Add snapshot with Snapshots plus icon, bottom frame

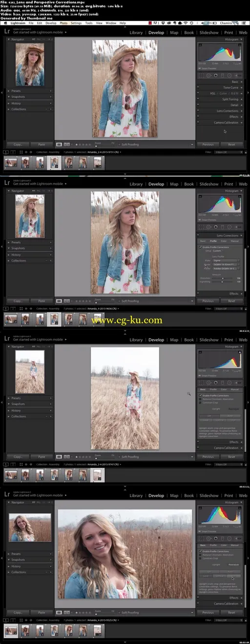click(x=51, y=560)
